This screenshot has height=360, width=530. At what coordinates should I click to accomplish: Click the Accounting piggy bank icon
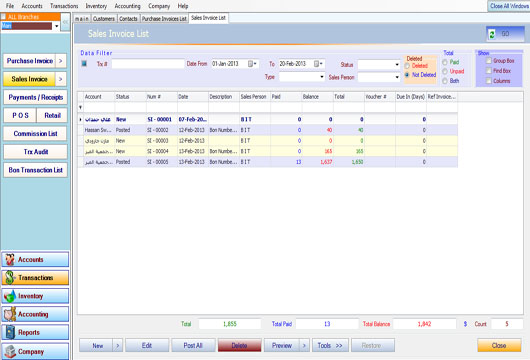[x=10, y=314]
